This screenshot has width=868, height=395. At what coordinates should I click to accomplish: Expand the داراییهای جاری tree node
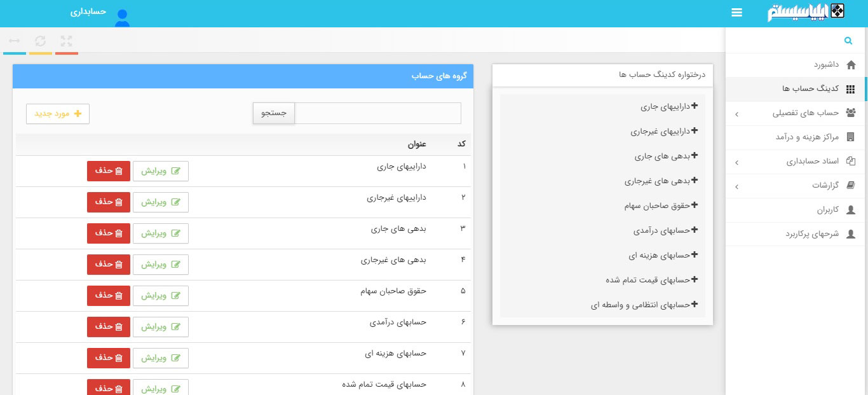pos(695,106)
